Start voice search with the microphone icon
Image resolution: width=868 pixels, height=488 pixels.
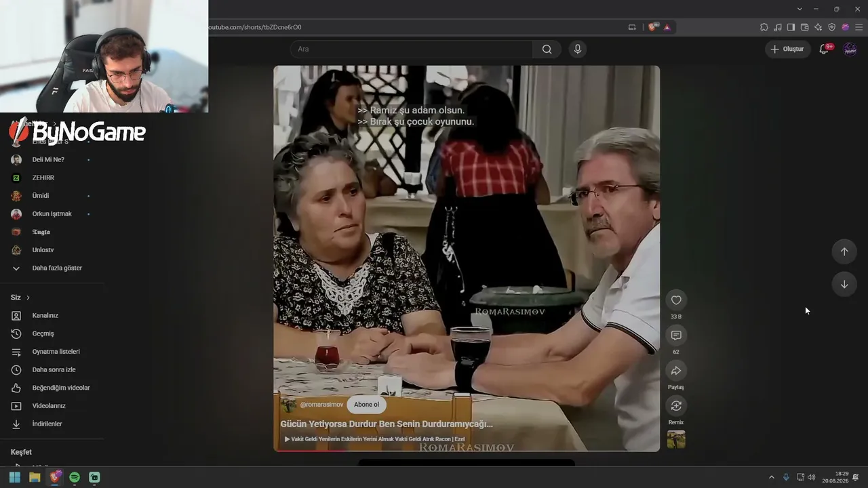coord(578,49)
